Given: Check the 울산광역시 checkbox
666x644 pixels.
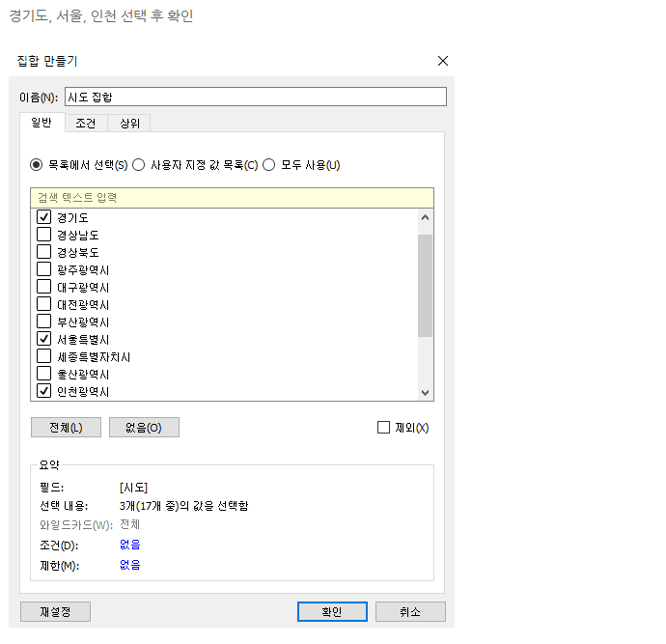Looking at the screenshot, I should coord(44,374).
